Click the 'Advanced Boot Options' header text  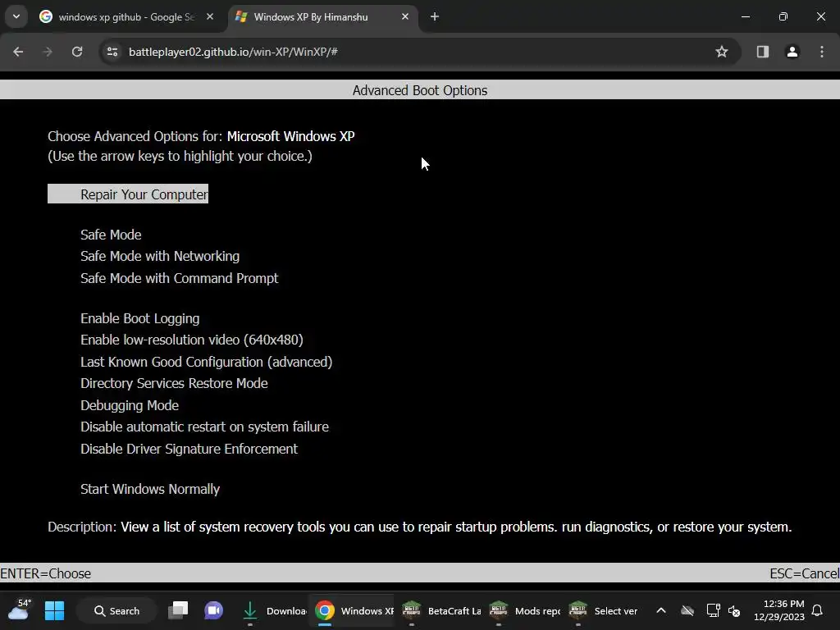(x=420, y=90)
